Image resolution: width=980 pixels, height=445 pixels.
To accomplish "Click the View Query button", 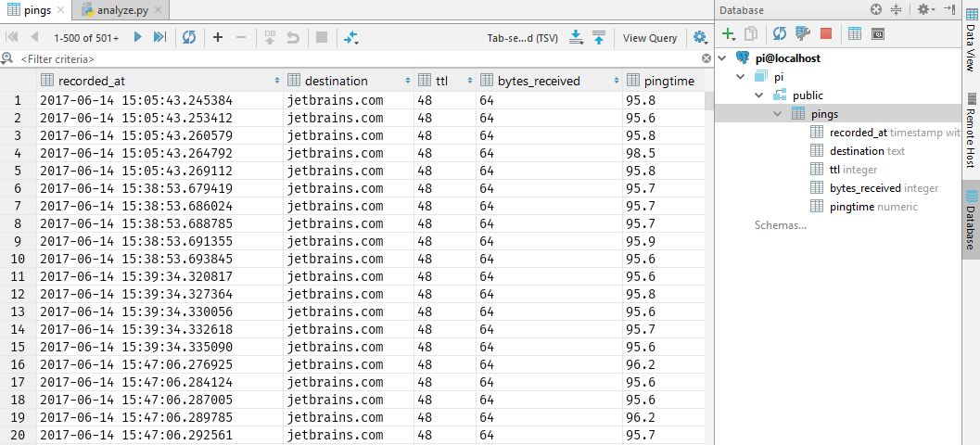I will pyautogui.click(x=650, y=38).
